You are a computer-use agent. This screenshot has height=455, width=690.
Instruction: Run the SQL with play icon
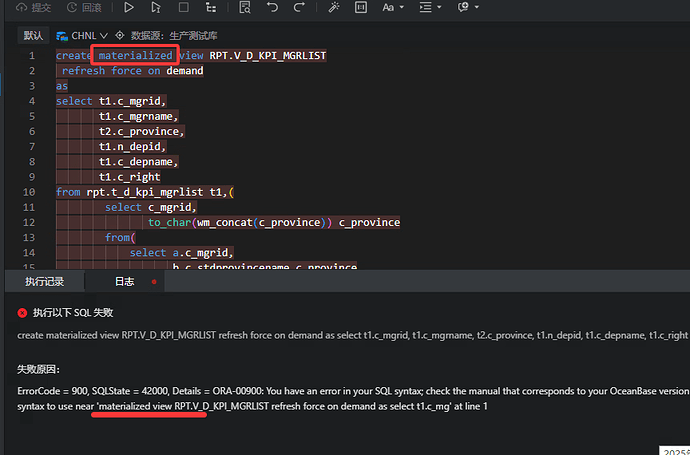(x=129, y=8)
